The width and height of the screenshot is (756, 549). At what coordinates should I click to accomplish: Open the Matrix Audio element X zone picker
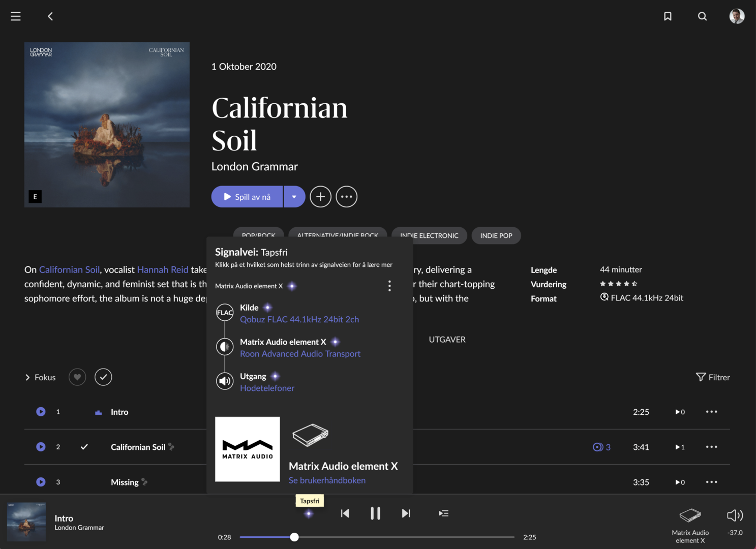pyautogui.click(x=690, y=526)
